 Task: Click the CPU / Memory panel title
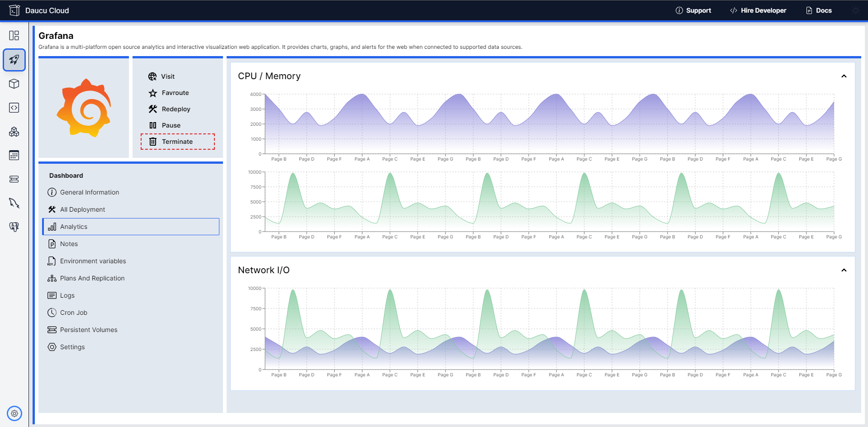[269, 76]
